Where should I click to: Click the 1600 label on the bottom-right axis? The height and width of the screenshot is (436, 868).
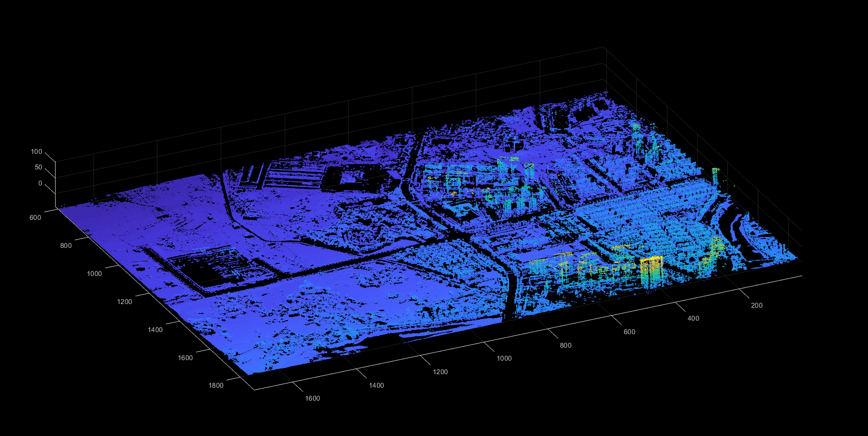pyautogui.click(x=312, y=399)
